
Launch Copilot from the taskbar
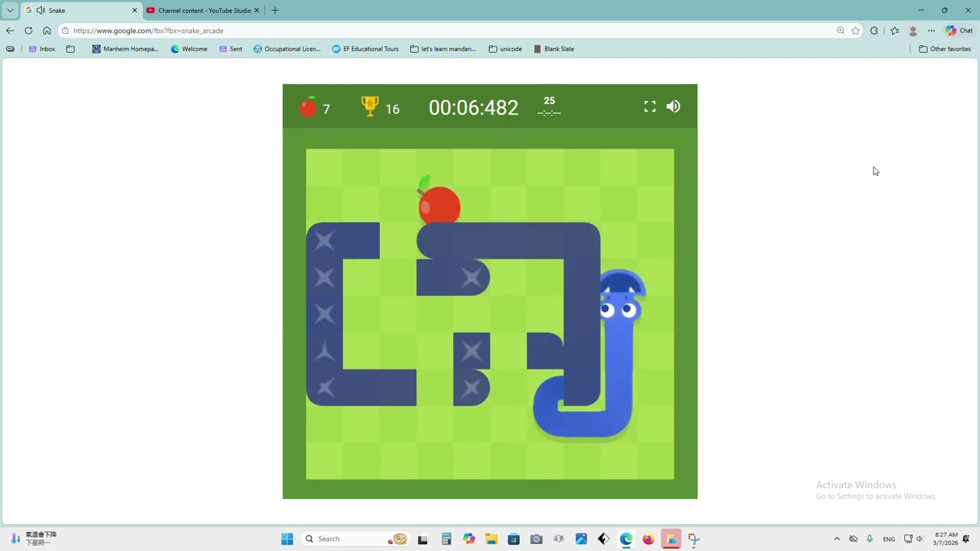coord(469,539)
